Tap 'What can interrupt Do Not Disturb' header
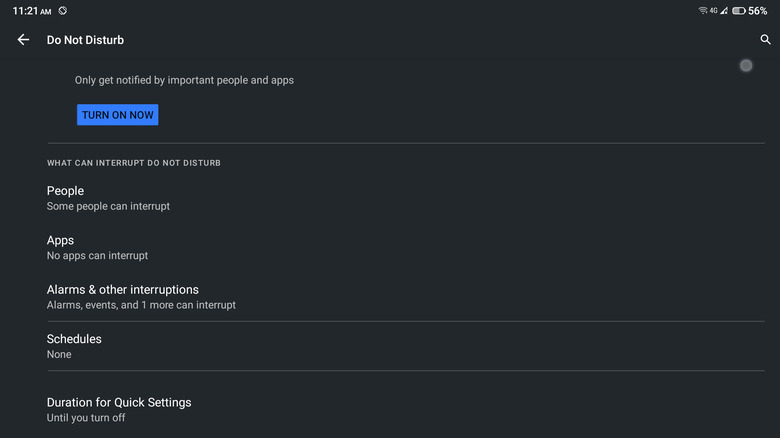The height and width of the screenshot is (438, 780). pyautogui.click(x=133, y=162)
